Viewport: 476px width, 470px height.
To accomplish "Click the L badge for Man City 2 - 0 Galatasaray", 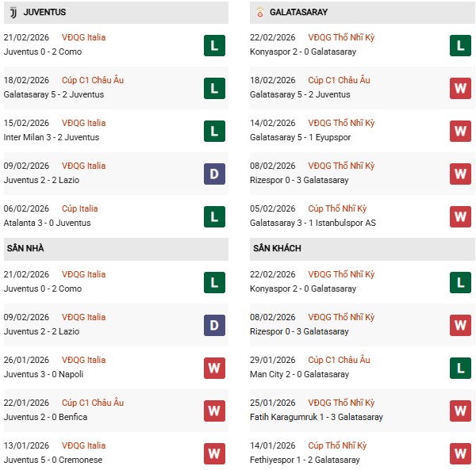I will (461, 368).
